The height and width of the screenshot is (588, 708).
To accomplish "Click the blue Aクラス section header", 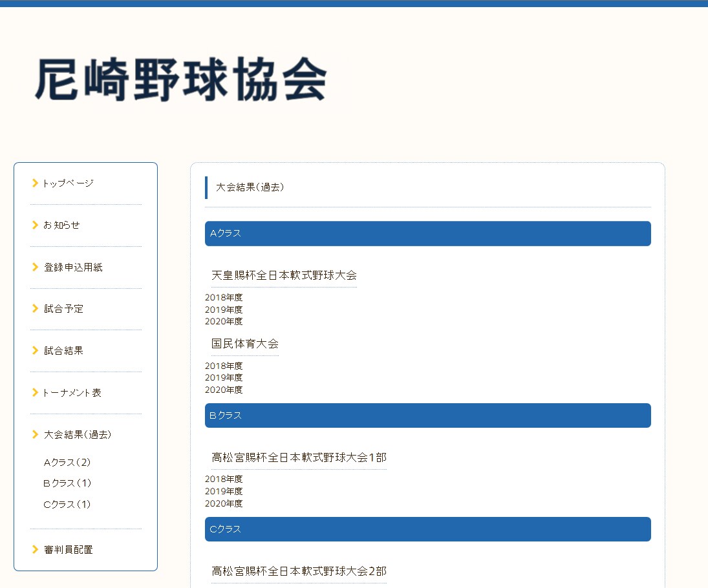I will coord(427,234).
